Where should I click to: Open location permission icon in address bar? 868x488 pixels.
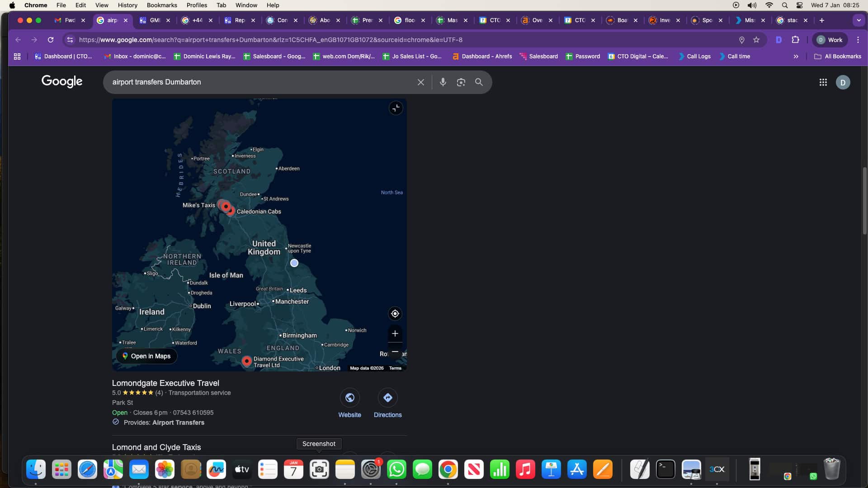(741, 40)
